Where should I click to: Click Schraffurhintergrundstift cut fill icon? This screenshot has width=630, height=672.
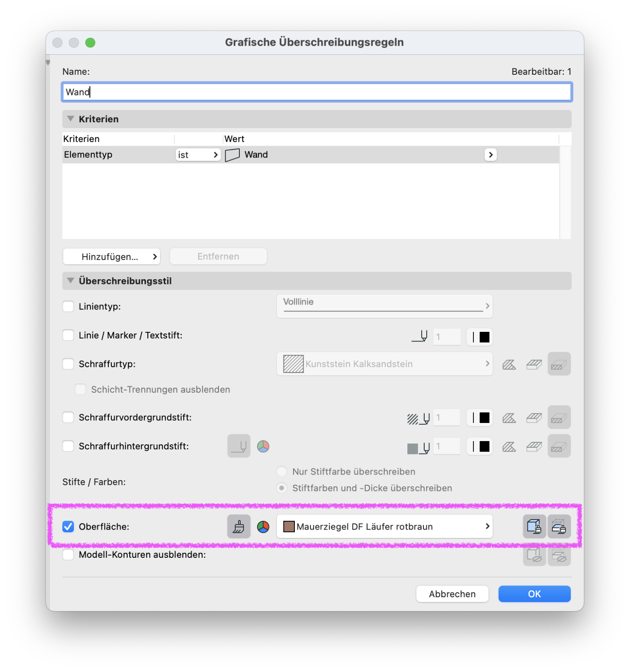(509, 447)
